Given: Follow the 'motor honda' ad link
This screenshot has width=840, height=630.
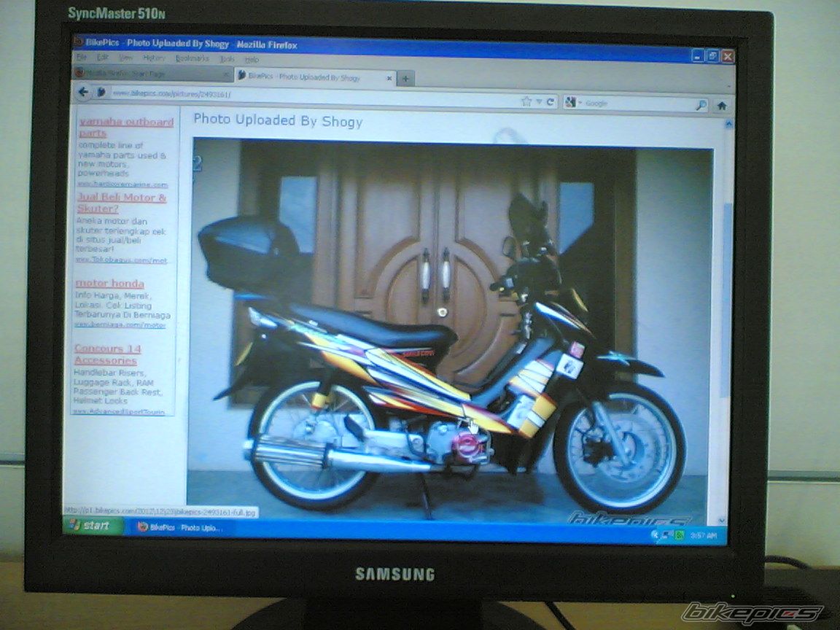Looking at the screenshot, I should coord(109,284).
